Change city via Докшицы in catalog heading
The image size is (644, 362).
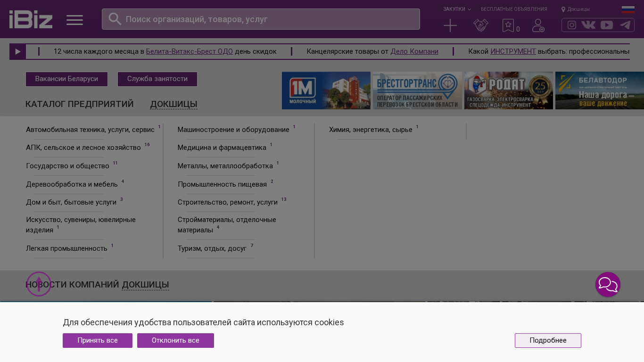coord(173,104)
